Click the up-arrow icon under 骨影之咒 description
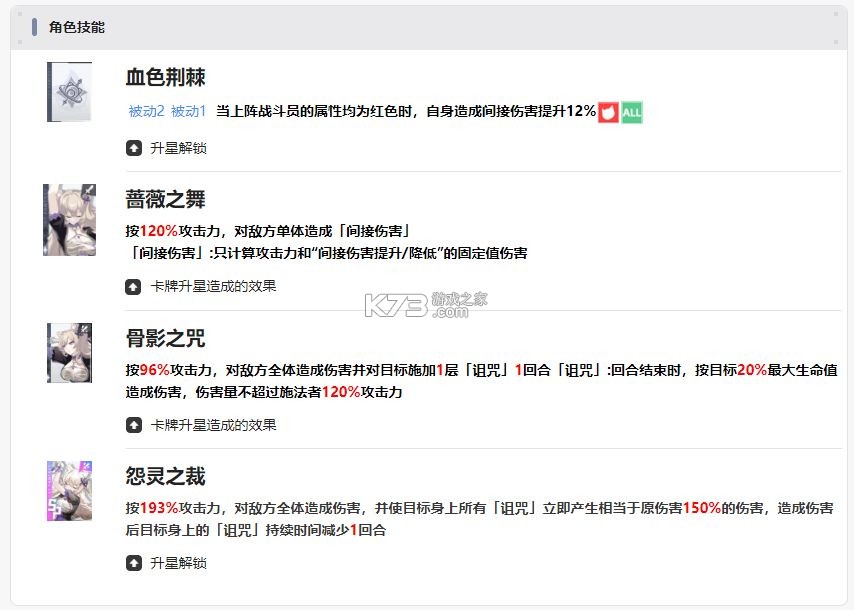This screenshot has height=610, width=854. (x=132, y=423)
